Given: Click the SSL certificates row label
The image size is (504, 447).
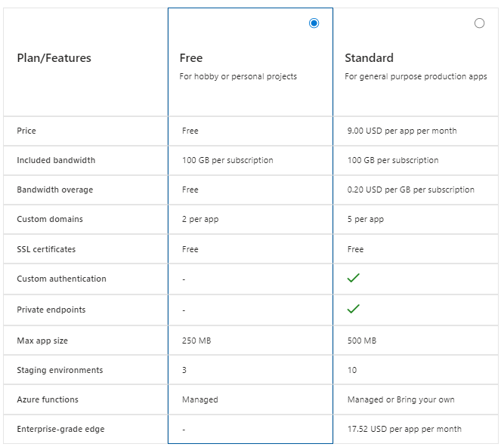Looking at the screenshot, I should (46, 249).
